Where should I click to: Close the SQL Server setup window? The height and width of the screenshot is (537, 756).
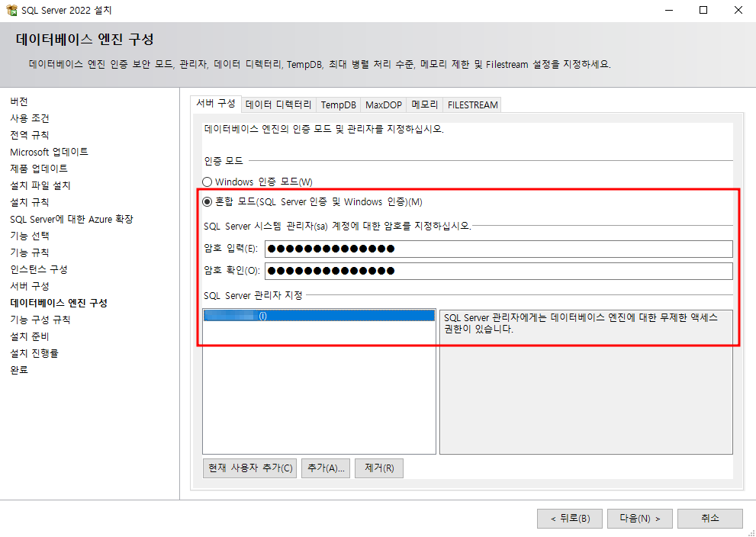(x=738, y=10)
